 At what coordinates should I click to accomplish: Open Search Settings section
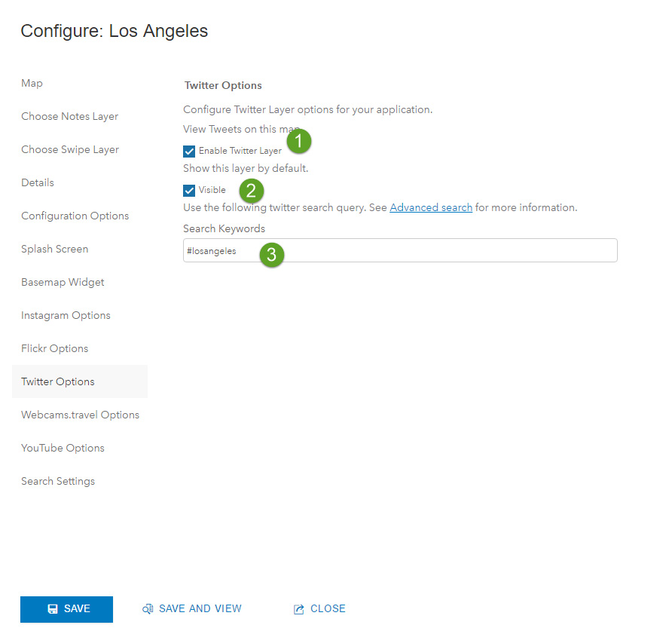pos(58,481)
